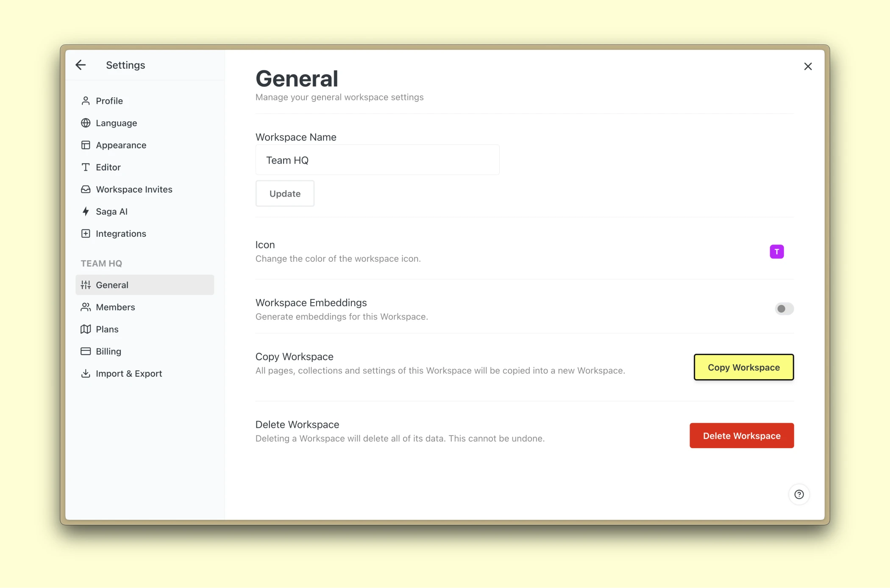Open Appearance settings via its panel icon
Viewport: 890px width, 588px height.
[86, 145]
